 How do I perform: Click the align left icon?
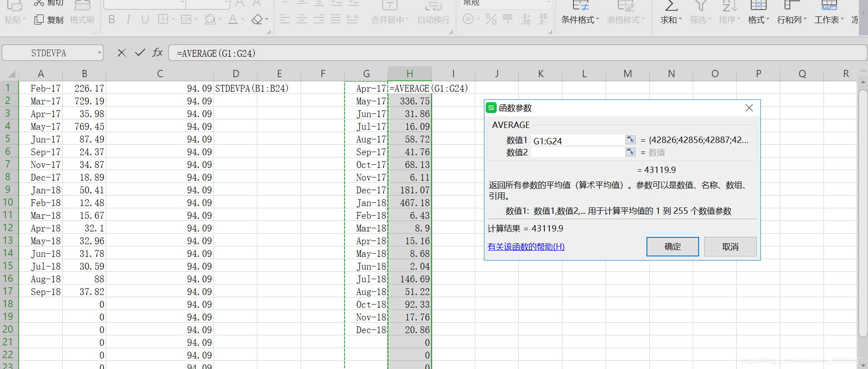(285, 19)
